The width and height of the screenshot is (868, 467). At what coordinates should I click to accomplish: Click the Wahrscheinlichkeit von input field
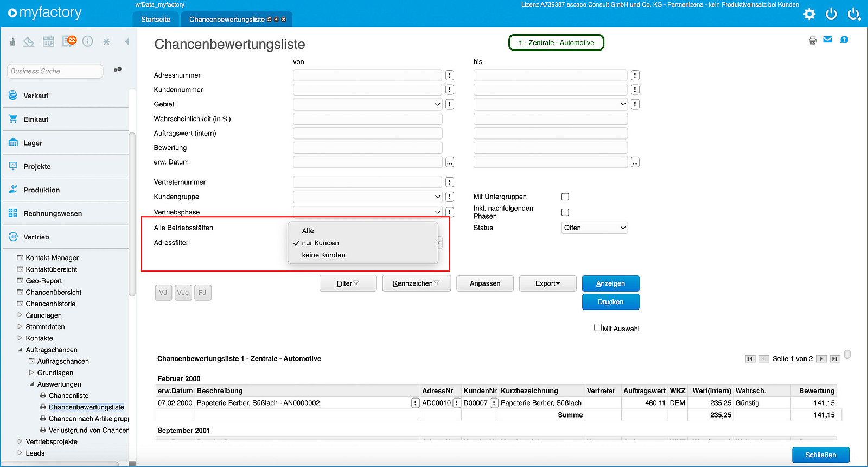[368, 119]
